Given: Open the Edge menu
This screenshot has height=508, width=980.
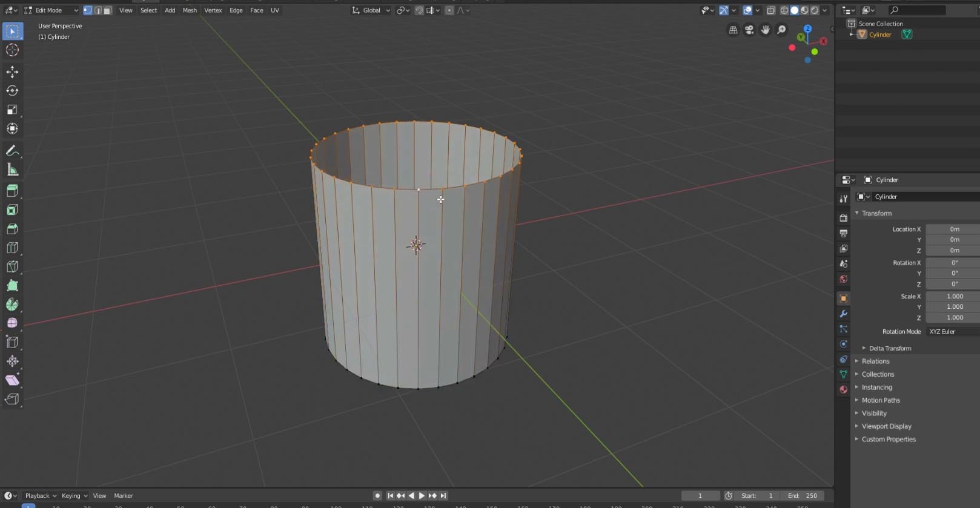Looking at the screenshot, I should pos(236,10).
